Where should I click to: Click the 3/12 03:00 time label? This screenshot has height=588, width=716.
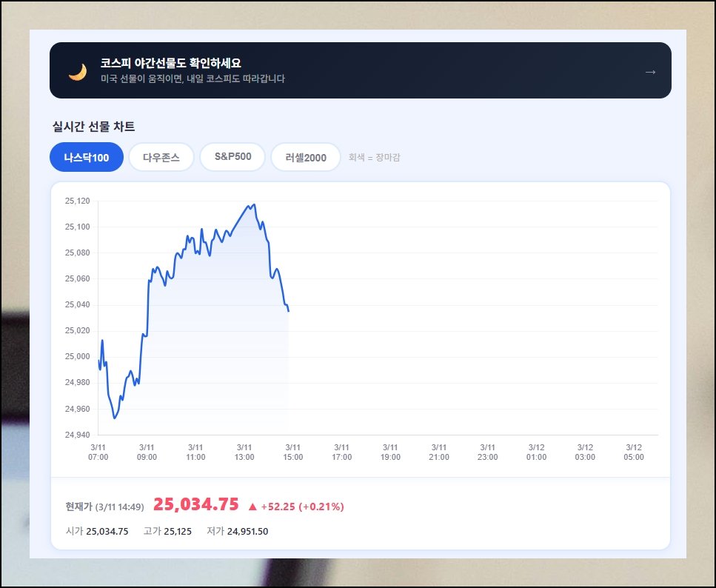(585, 452)
